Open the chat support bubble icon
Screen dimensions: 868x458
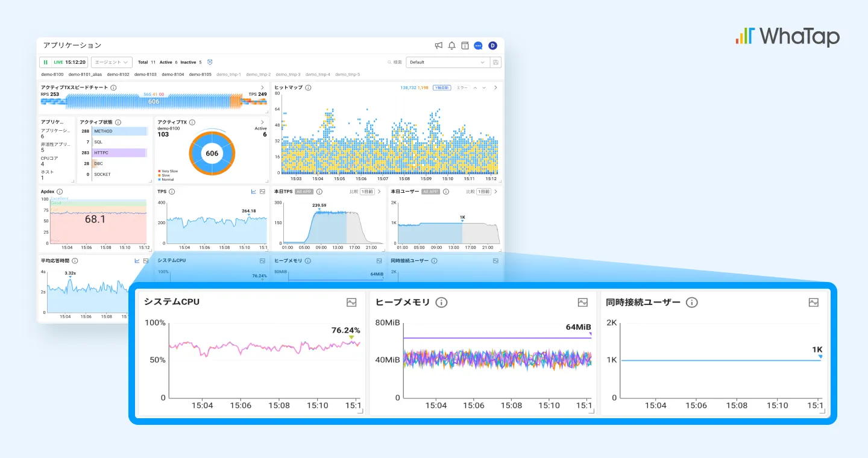pos(478,45)
